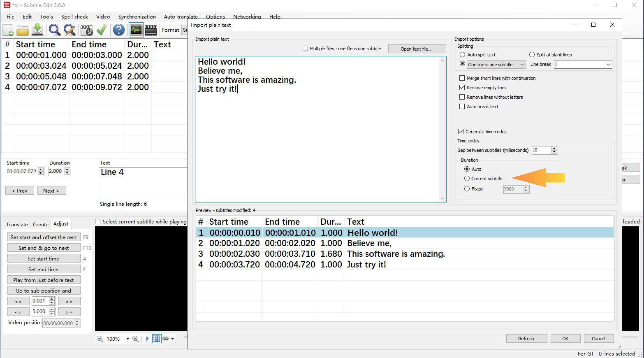
Task: Toggle the waveform view icon
Action: coord(135,30)
